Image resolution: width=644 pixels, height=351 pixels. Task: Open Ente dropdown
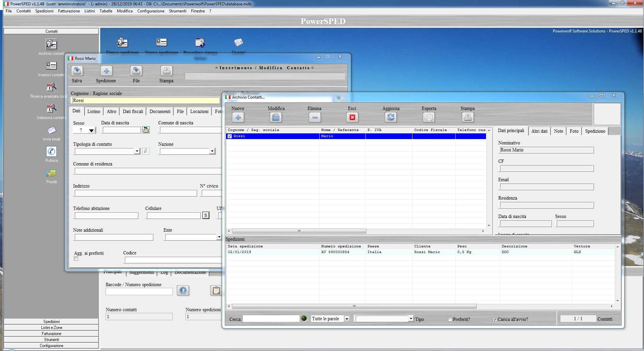tap(219, 237)
